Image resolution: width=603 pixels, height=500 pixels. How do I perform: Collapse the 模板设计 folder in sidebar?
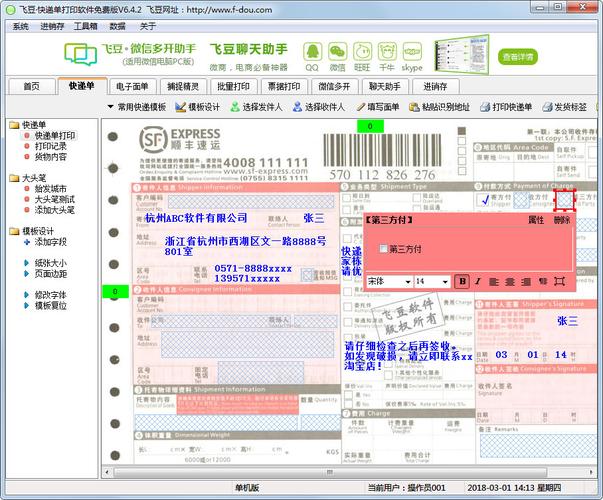(x=32, y=231)
